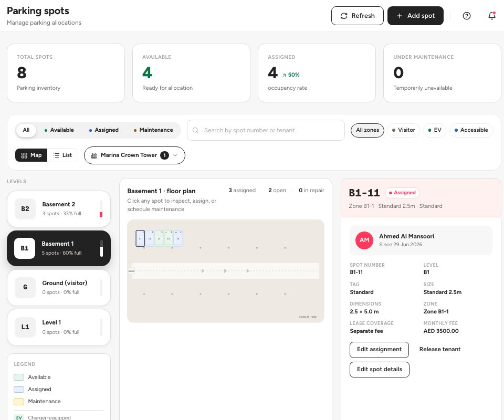Select the All status tab
504x420 pixels.
click(26, 130)
